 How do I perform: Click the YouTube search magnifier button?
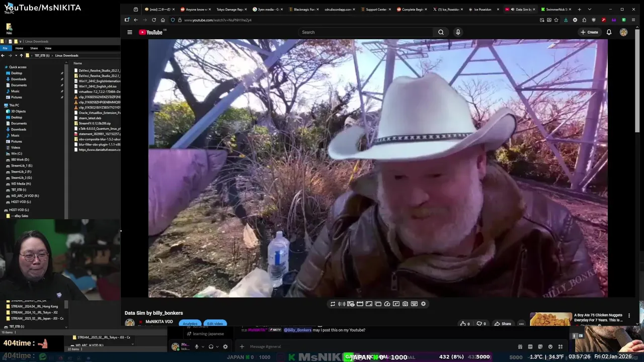[441, 32]
